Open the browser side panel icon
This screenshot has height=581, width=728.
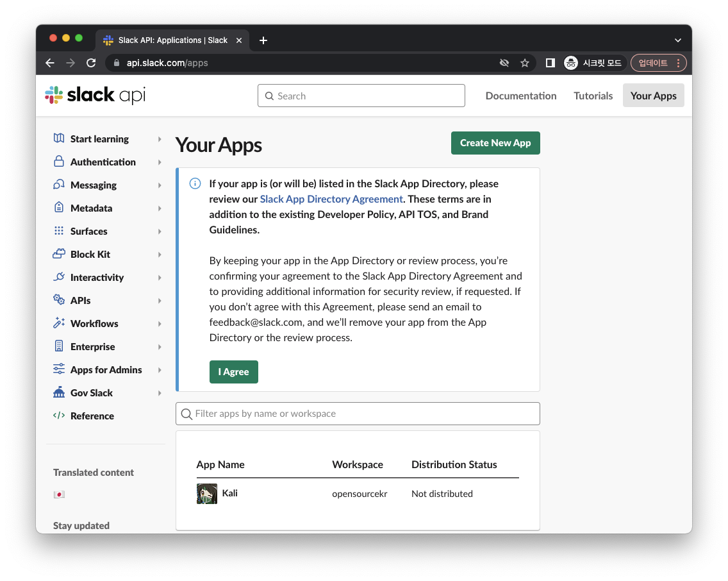coord(550,63)
